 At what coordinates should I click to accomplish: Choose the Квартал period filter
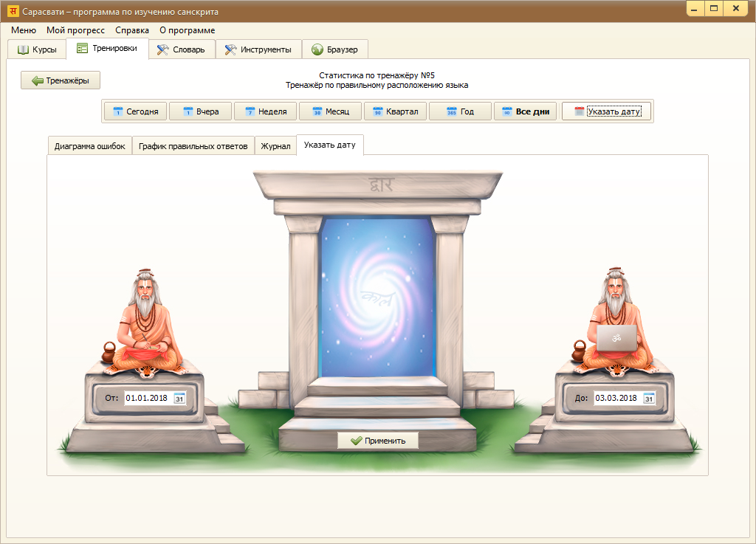(x=395, y=111)
